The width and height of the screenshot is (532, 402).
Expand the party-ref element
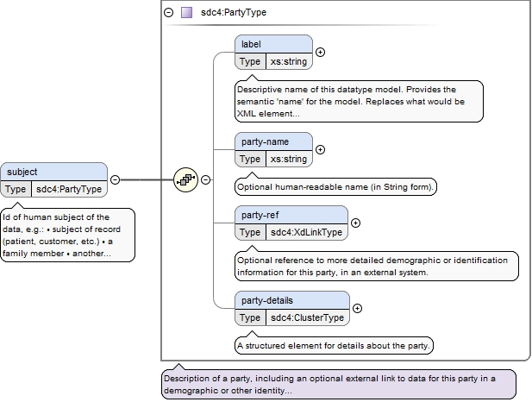355,223
